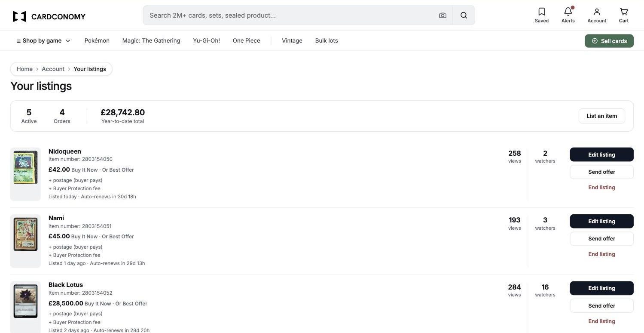Select Yu-Gi-Oh! category
This screenshot has width=644, height=333.
click(x=206, y=40)
